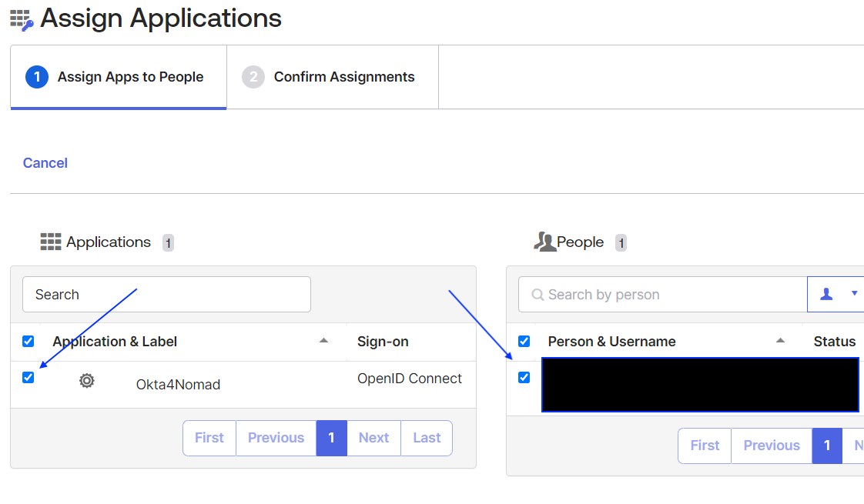Sort by Person & Username column arrow

click(780, 341)
